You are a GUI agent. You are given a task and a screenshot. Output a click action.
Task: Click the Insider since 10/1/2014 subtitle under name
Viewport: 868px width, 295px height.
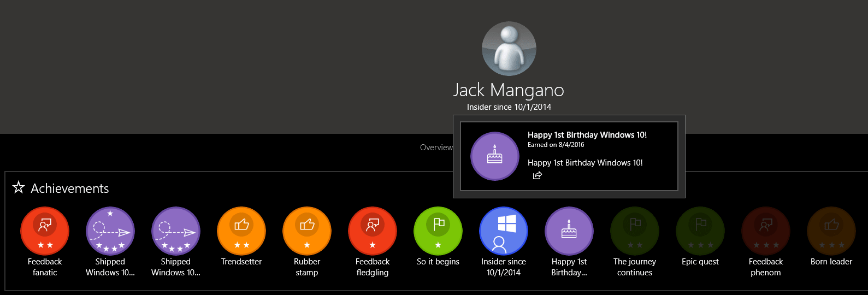[509, 107]
